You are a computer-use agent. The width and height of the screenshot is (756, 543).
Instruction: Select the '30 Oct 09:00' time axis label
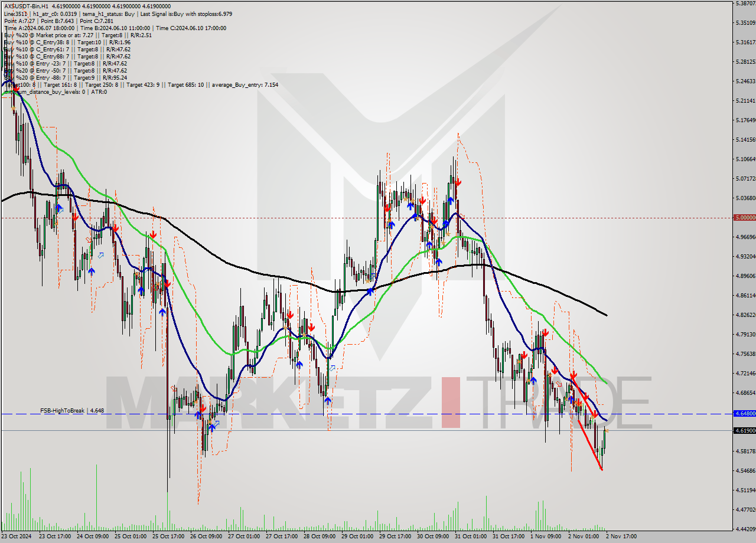[x=433, y=537]
